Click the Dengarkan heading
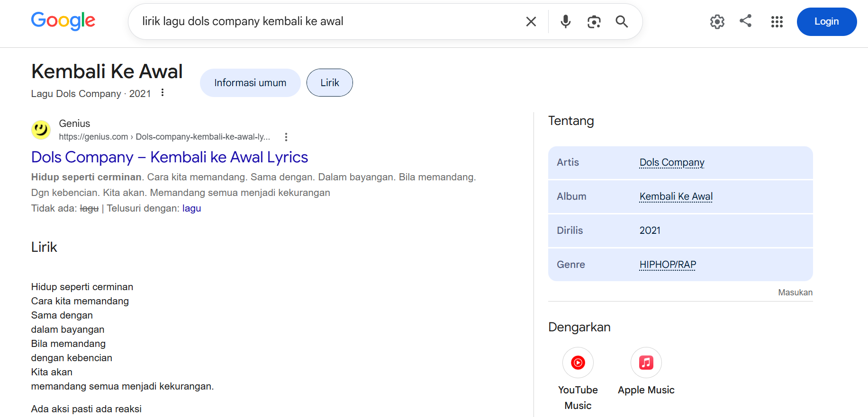This screenshot has width=868, height=417. coord(579,327)
